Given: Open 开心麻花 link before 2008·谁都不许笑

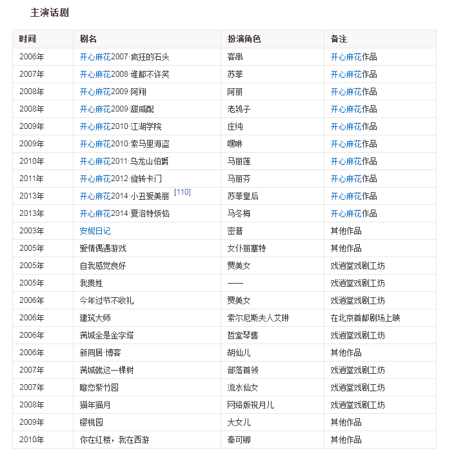Looking at the screenshot, I should 95,74.
